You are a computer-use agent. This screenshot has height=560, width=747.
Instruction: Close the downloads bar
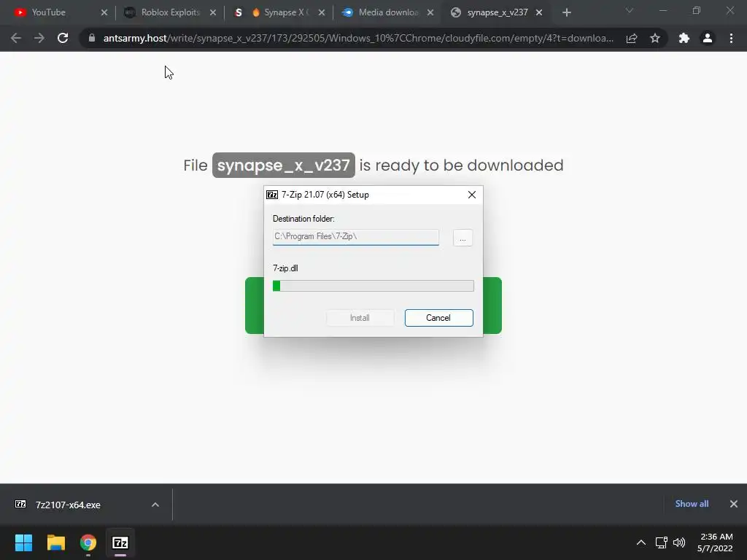click(x=734, y=504)
